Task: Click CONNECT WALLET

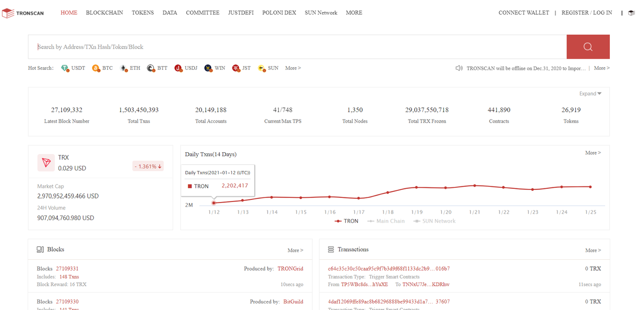Action: [x=524, y=13]
